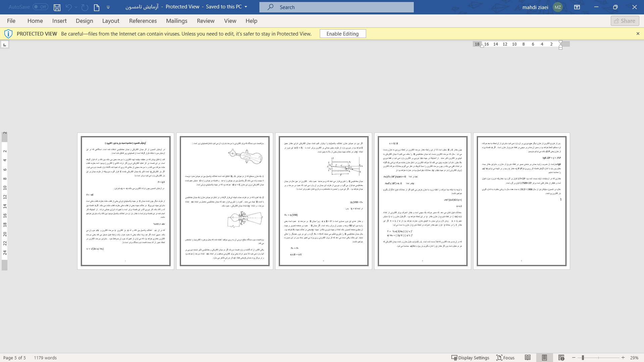Select the References tab
This screenshot has height=362, width=644.
[x=143, y=21]
